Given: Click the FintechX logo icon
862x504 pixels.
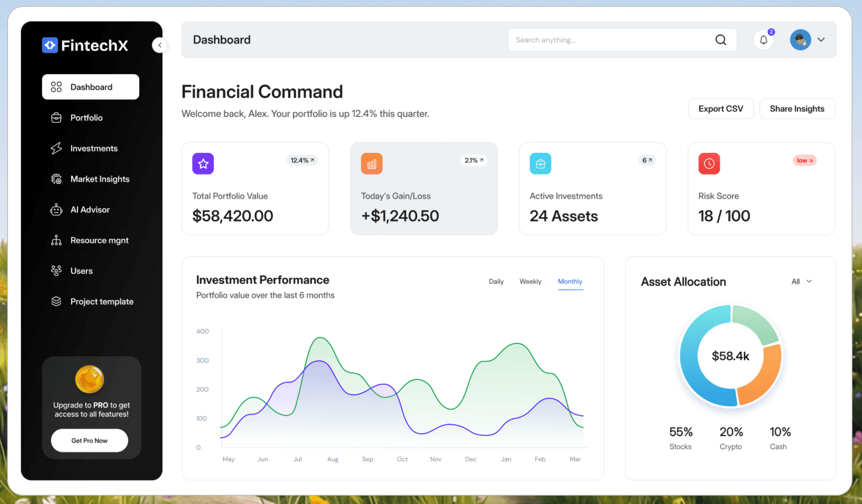Looking at the screenshot, I should tap(50, 45).
